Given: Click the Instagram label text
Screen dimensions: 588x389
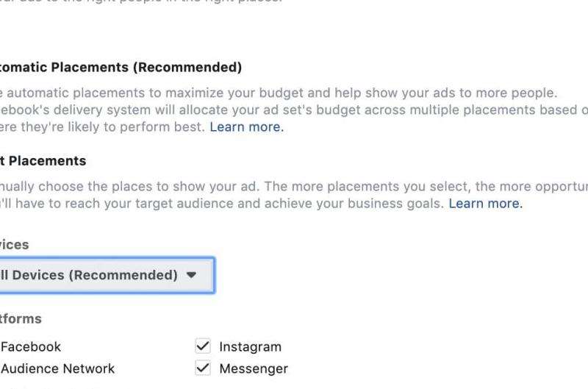Looking at the screenshot, I should coord(250,346).
